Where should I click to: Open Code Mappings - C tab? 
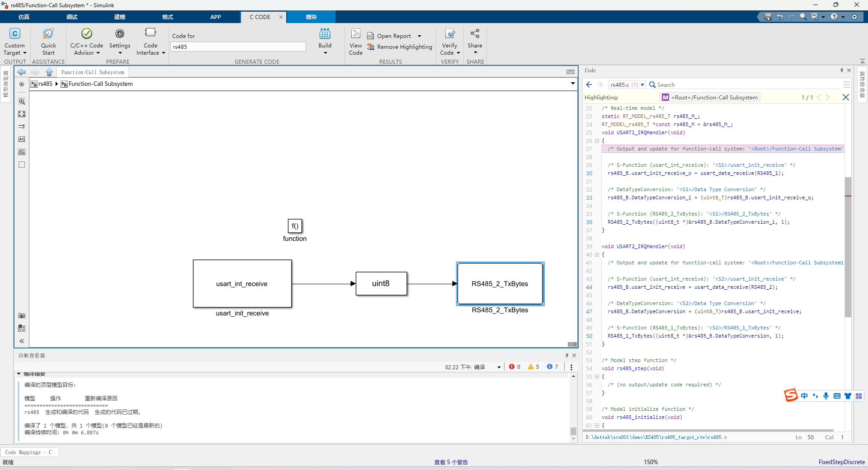(28, 452)
